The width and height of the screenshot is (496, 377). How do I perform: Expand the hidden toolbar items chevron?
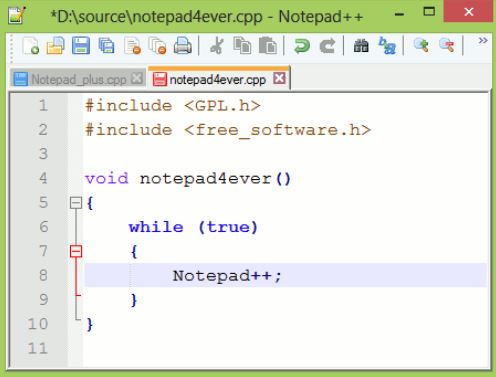pyautogui.click(x=483, y=41)
